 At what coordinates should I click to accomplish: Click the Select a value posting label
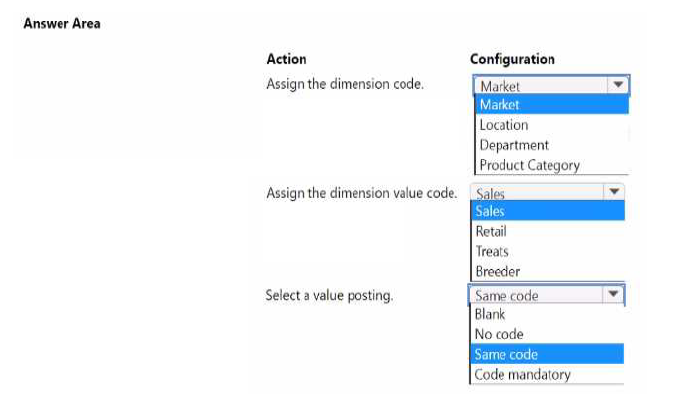[x=329, y=296]
